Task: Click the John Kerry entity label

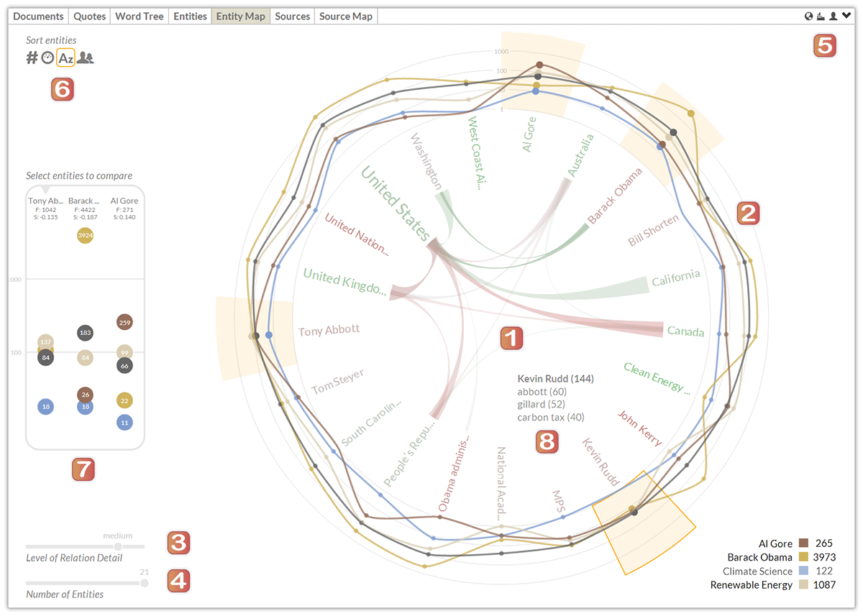Action: [x=639, y=428]
